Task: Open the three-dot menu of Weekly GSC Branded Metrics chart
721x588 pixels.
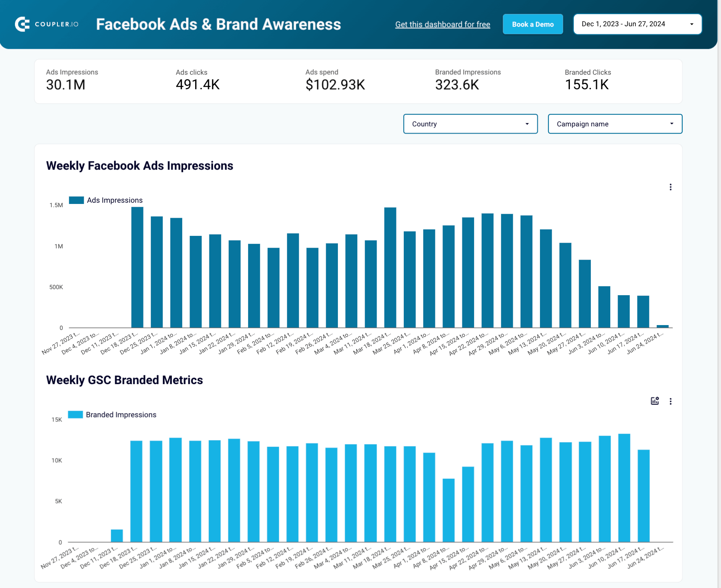Action: [670, 401]
